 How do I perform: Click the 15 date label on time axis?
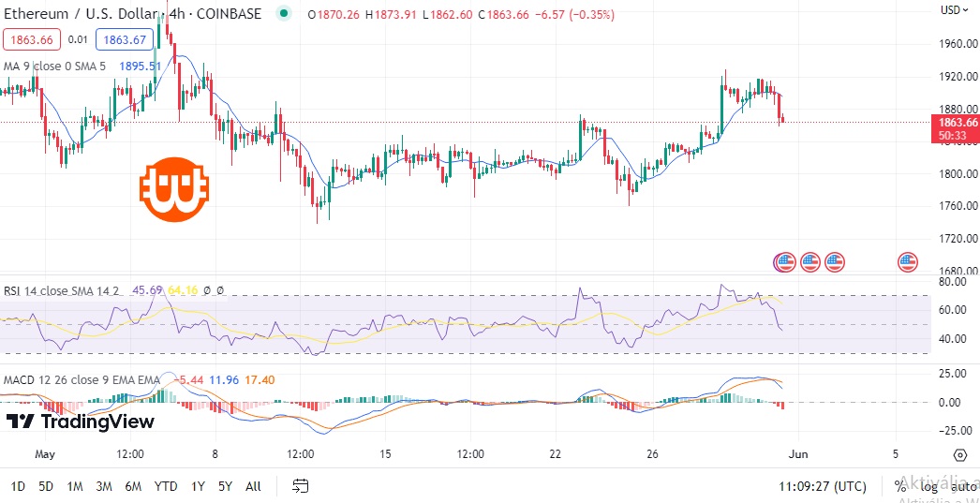[x=386, y=454]
